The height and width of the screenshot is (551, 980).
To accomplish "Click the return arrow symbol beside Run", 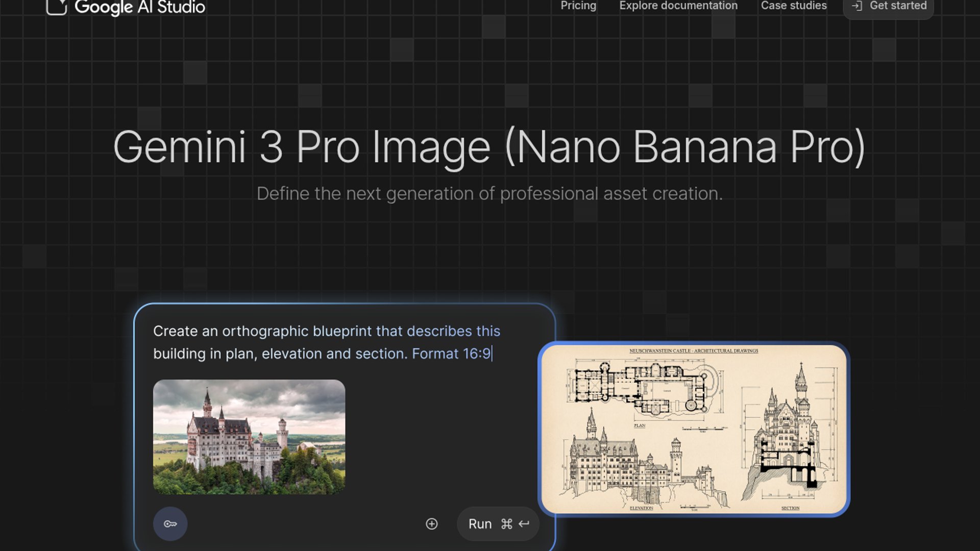I will [x=524, y=524].
